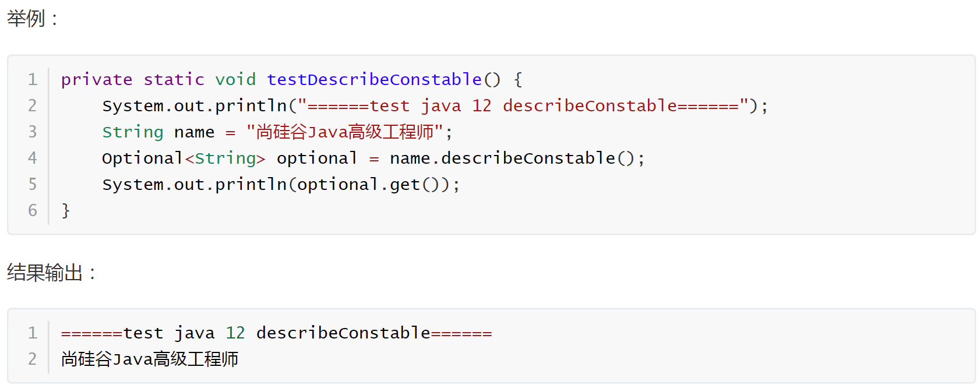Click line number 2 in first code block
980x388 pixels.
tap(33, 105)
